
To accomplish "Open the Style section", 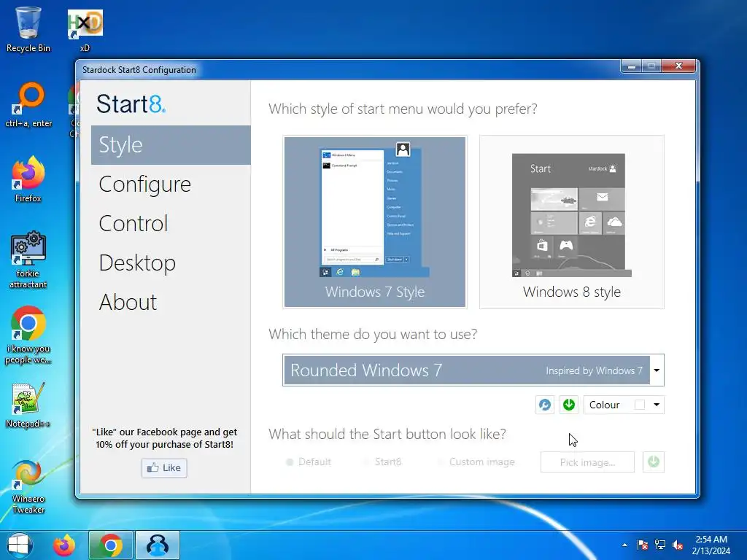I will (x=171, y=145).
